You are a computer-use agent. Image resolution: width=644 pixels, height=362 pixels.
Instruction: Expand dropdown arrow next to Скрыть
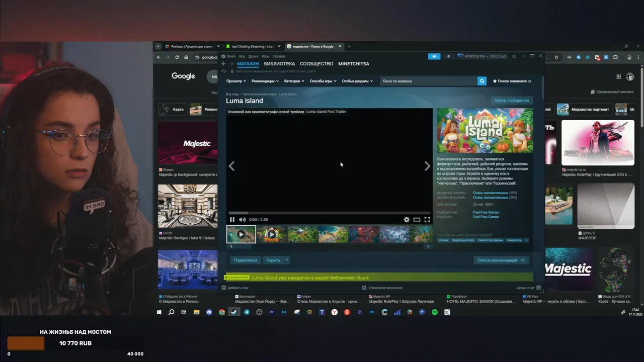287,260
